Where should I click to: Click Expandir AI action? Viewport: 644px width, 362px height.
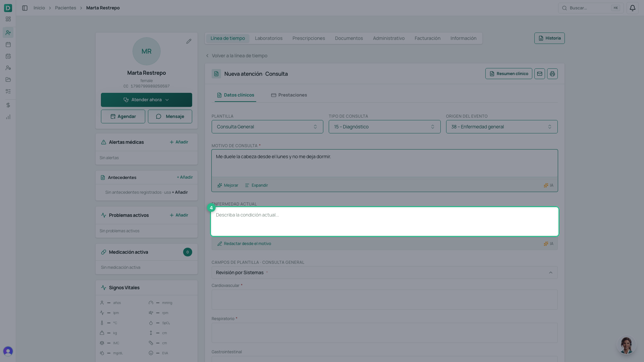256,185
